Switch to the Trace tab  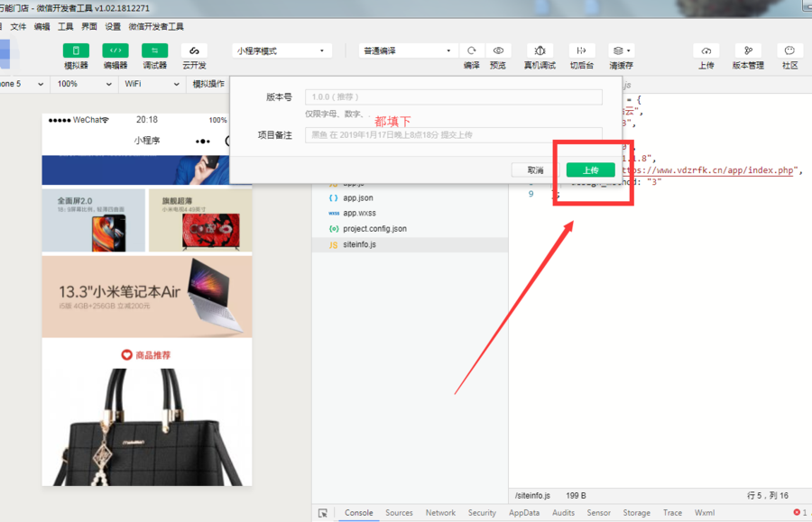point(673,513)
